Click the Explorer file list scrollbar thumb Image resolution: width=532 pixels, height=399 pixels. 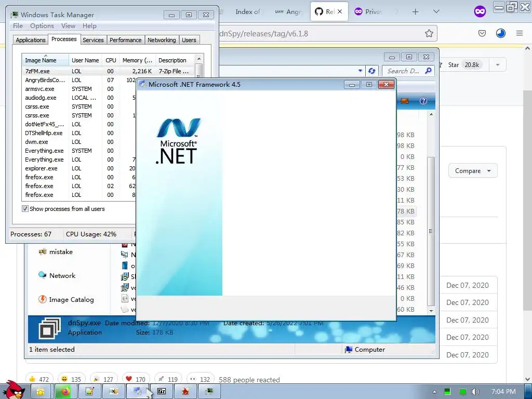[431, 231]
